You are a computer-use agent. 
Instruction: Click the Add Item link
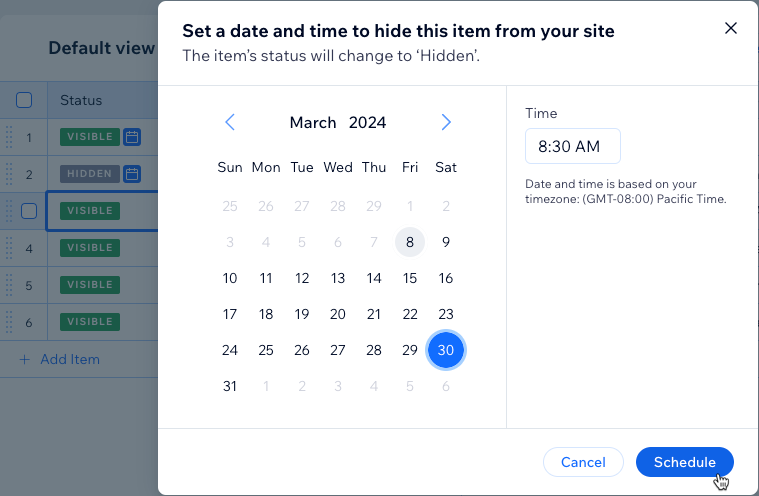(70, 360)
